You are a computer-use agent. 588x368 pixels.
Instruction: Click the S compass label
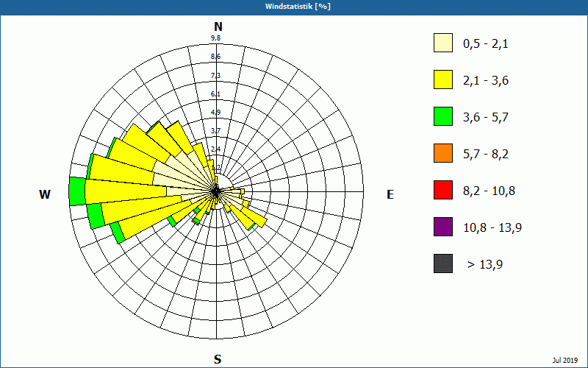click(x=218, y=359)
